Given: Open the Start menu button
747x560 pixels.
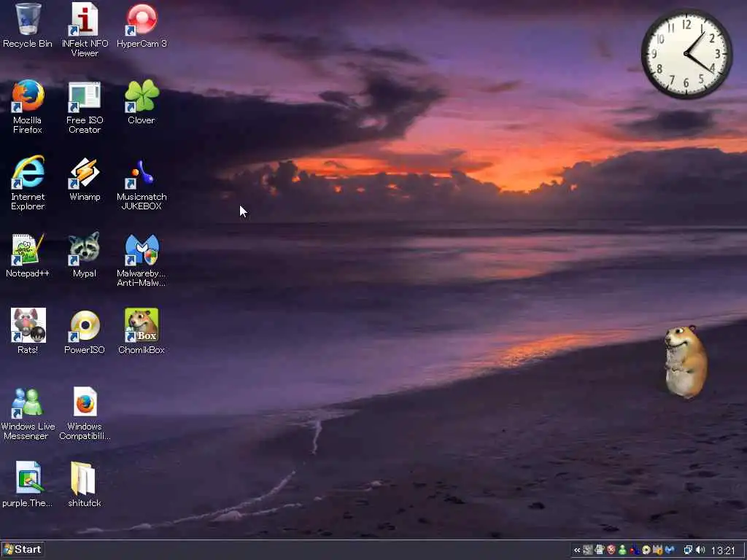Looking at the screenshot, I should [23, 550].
